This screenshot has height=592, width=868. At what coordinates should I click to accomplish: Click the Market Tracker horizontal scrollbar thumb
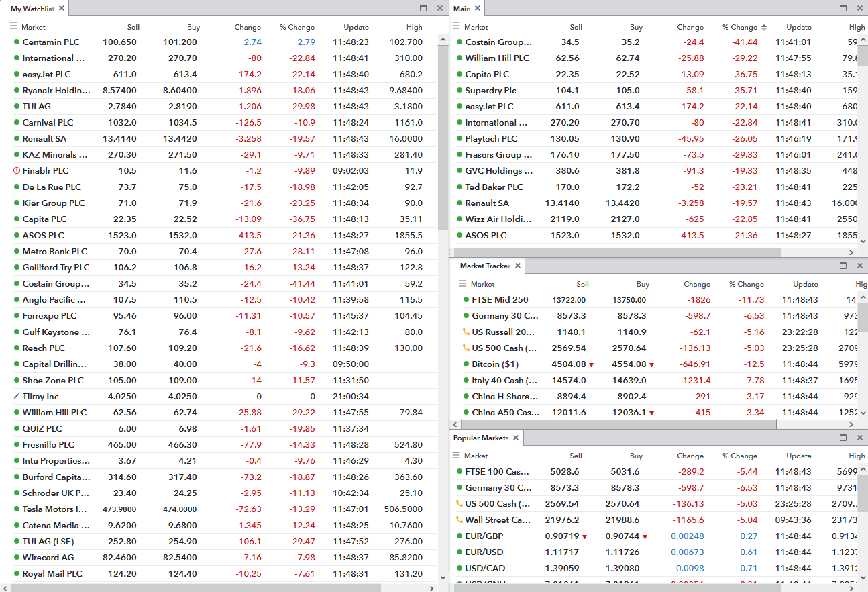pyautogui.click(x=618, y=424)
